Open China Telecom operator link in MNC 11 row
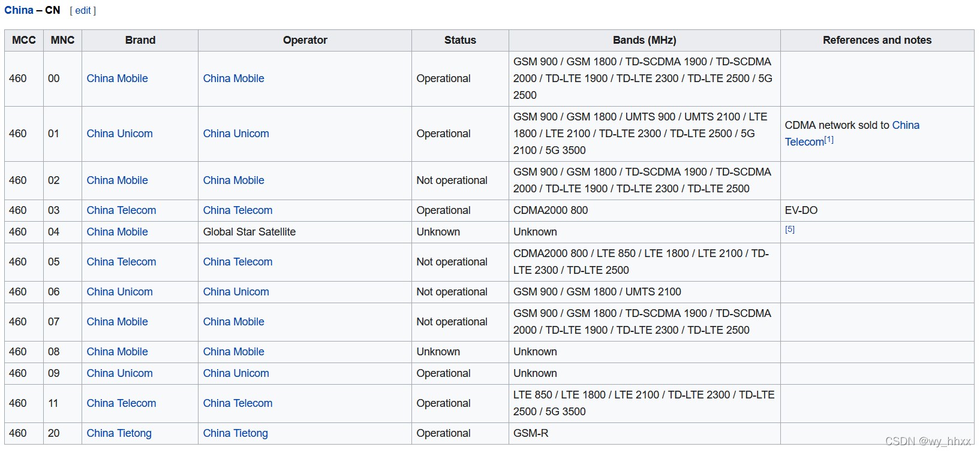The width and height of the screenshot is (980, 453). (x=238, y=403)
